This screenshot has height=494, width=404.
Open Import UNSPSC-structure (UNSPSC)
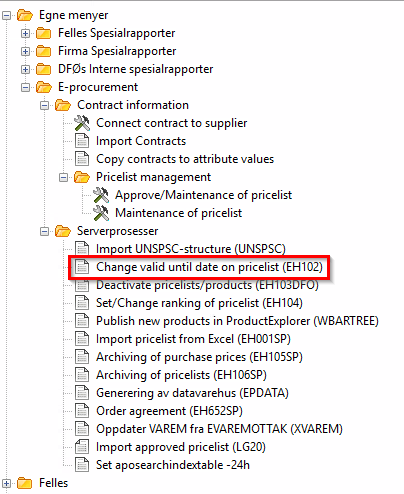191,249
